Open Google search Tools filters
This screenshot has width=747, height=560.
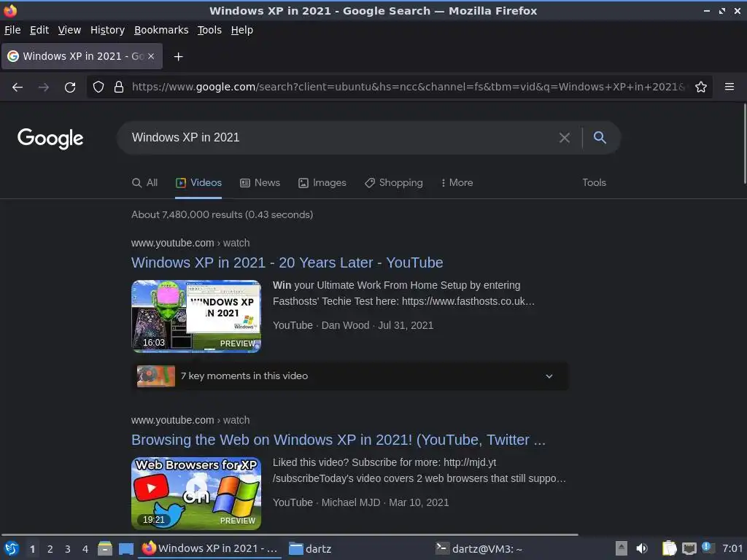(594, 183)
